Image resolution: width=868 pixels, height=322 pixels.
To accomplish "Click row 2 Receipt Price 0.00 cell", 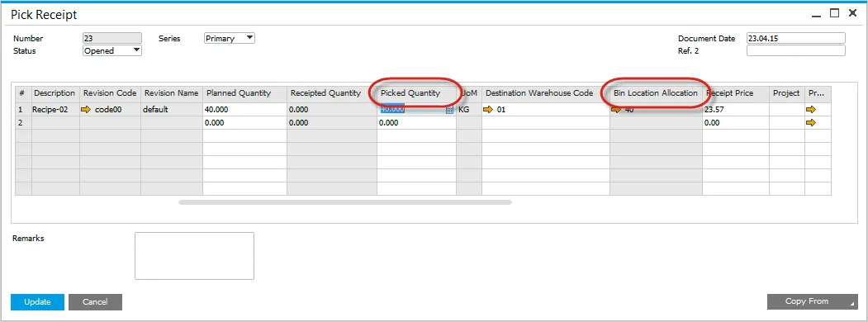I will [x=736, y=123].
